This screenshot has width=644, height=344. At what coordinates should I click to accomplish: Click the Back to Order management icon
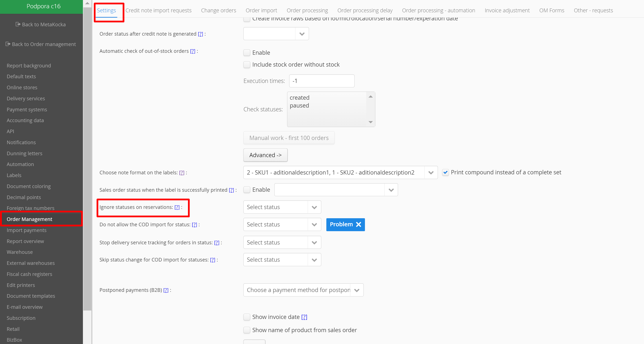click(x=8, y=44)
